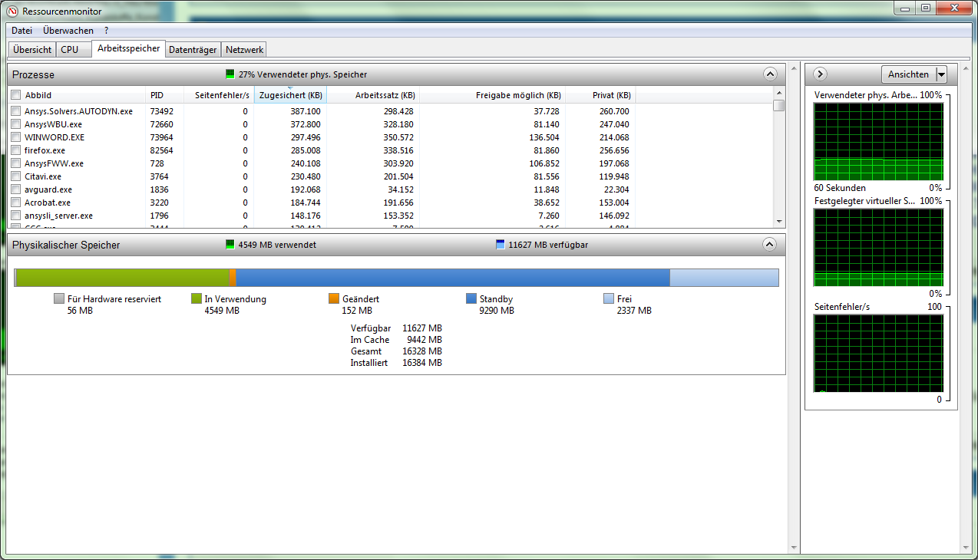Click the green segment of memory bar
The width and height of the screenshot is (978, 560).
point(122,278)
